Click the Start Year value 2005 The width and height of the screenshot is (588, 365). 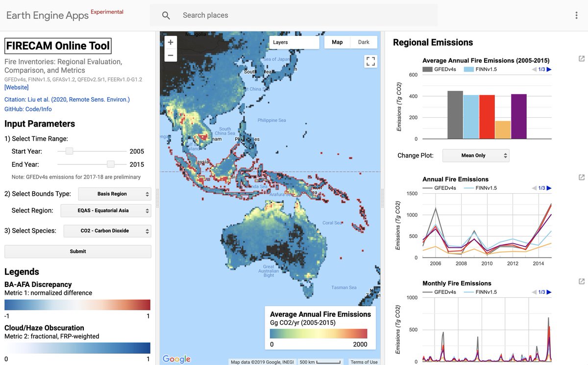(137, 151)
